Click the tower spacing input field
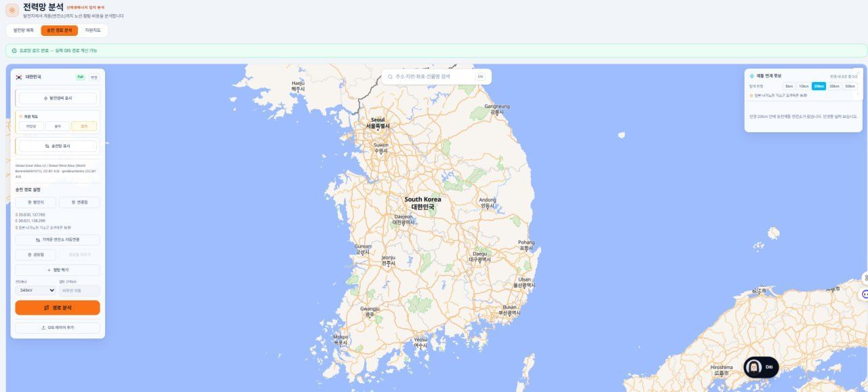 (79, 290)
